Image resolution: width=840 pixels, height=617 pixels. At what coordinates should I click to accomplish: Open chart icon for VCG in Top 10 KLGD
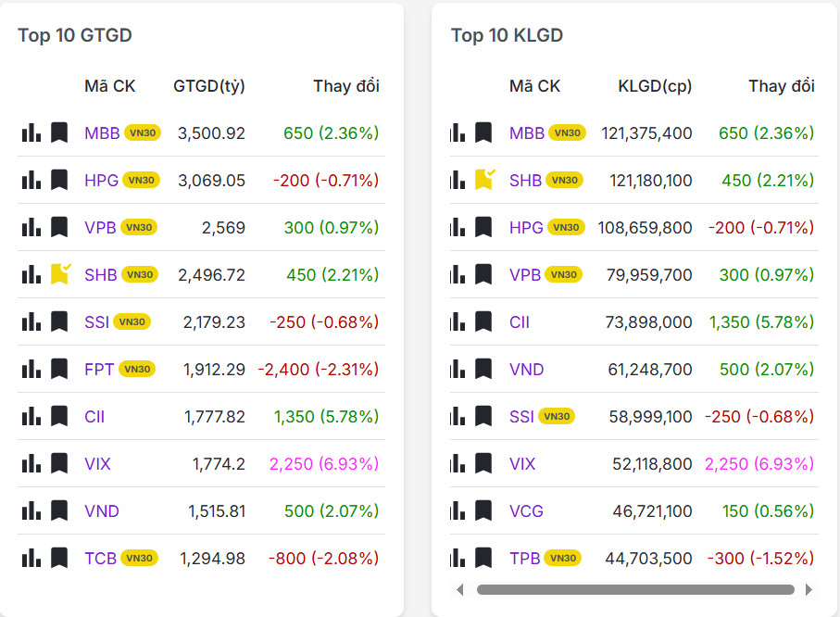(458, 510)
